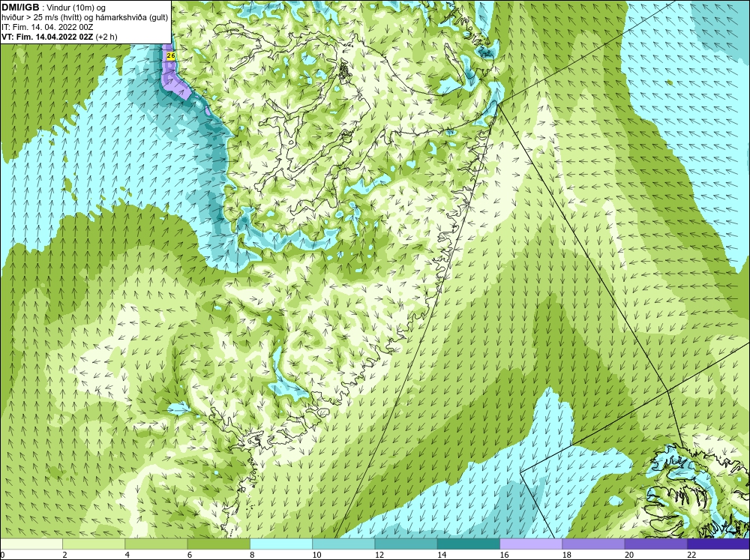Click the legend scale number "4"

click(127, 555)
